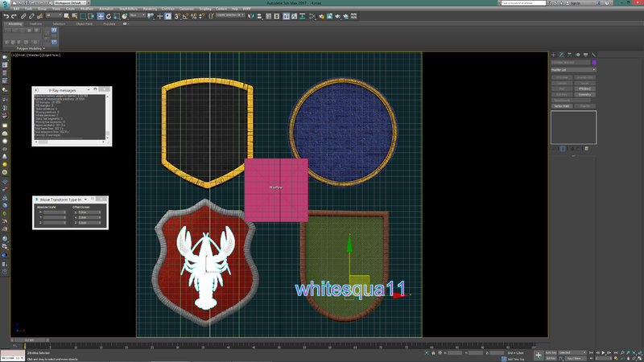The height and width of the screenshot is (362, 644).
Task: Open the selection filter dropdown
Action: (x=53, y=15)
